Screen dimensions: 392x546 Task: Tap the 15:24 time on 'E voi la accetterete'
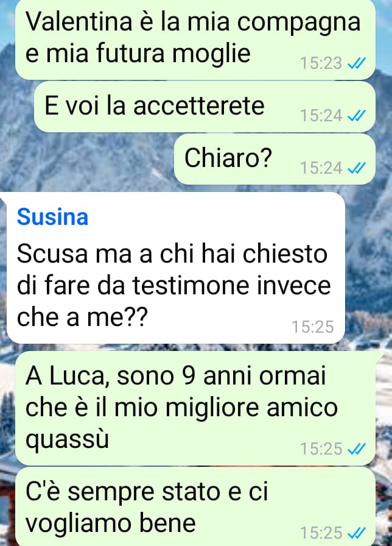tap(321, 116)
